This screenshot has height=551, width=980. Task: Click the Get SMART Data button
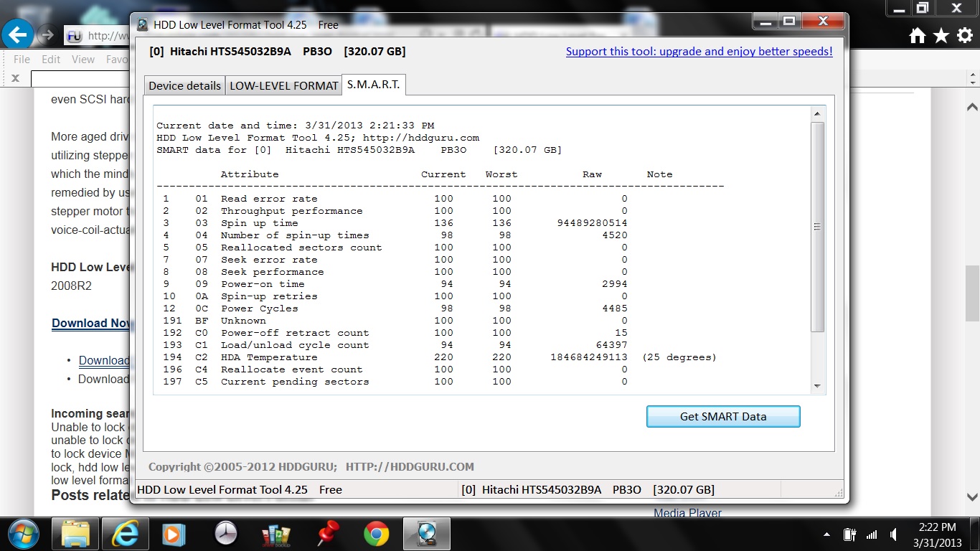click(x=723, y=416)
